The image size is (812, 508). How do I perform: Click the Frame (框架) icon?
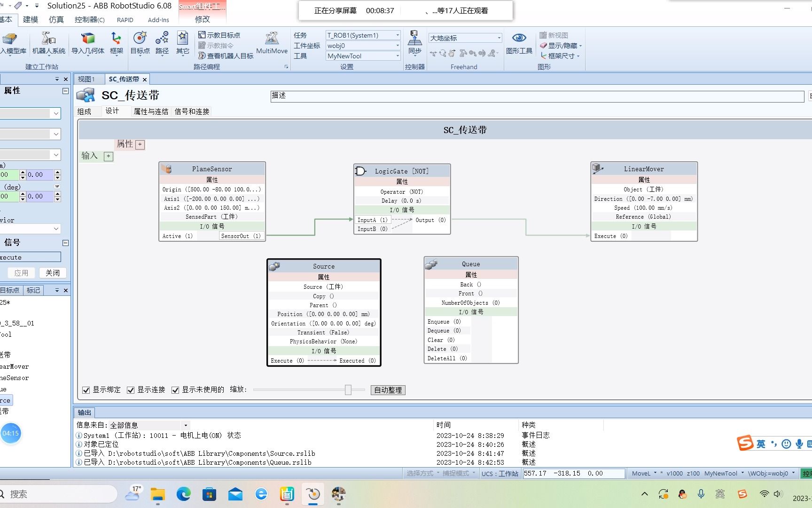116,43
